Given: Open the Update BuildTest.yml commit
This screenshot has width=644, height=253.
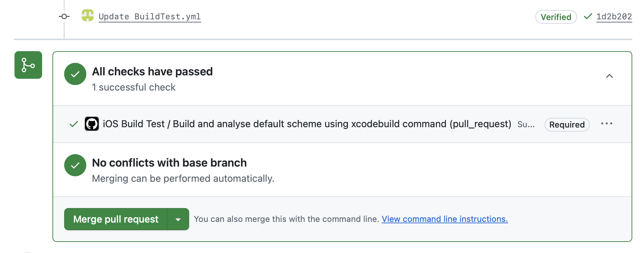Looking at the screenshot, I should tap(150, 17).
